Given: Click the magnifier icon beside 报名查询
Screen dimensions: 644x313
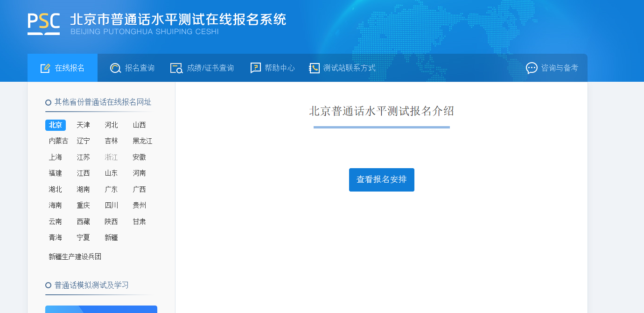Looking at the screenshot, I should point(115,68).
